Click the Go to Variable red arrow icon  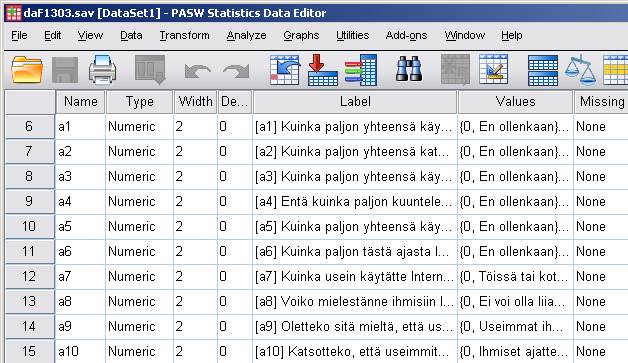pos(322,70)
